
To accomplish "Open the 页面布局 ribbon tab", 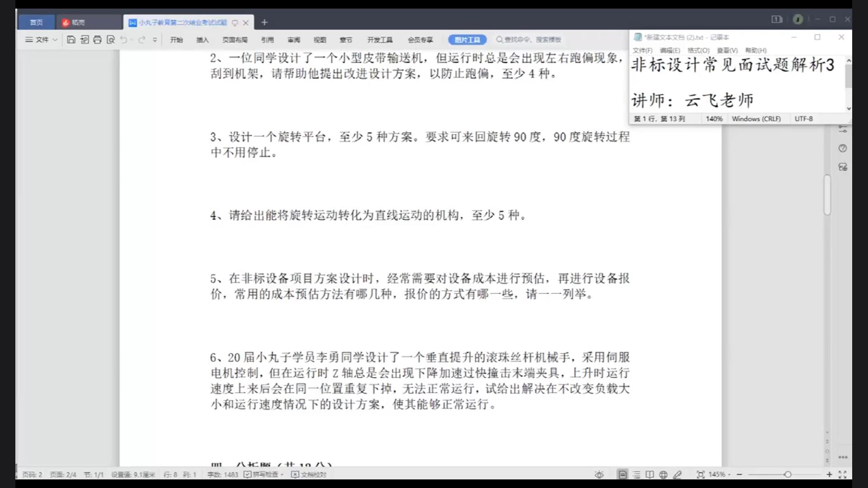I will click(x=235, y=40).
